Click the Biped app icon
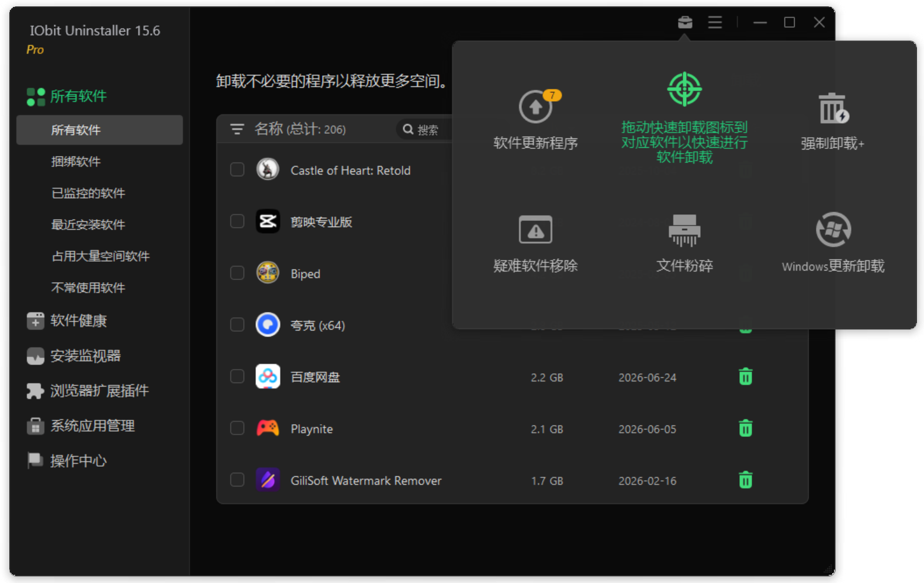The height and width of the screenshot is (583, 924). coord(268,273)
